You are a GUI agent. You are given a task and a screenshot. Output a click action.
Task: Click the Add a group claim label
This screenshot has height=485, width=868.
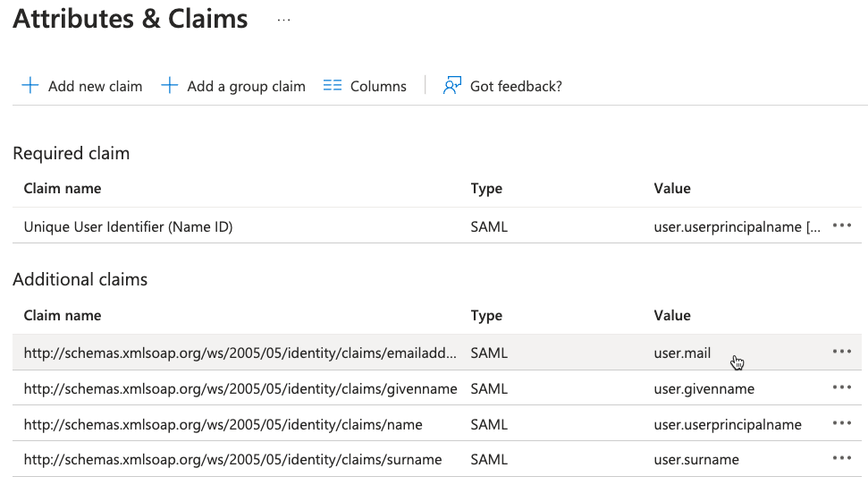click(x=246, y=87)
